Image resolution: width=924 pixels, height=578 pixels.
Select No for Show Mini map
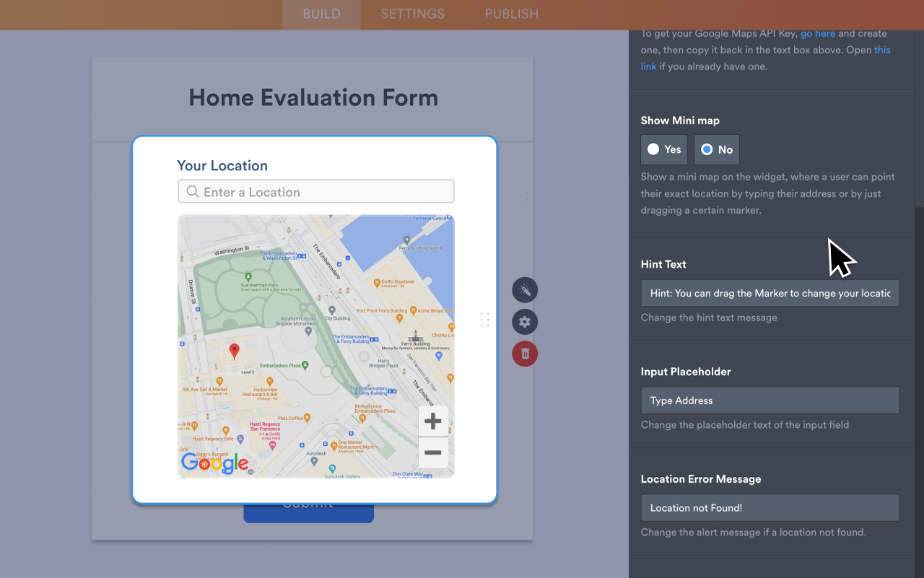tap(716, 149)
